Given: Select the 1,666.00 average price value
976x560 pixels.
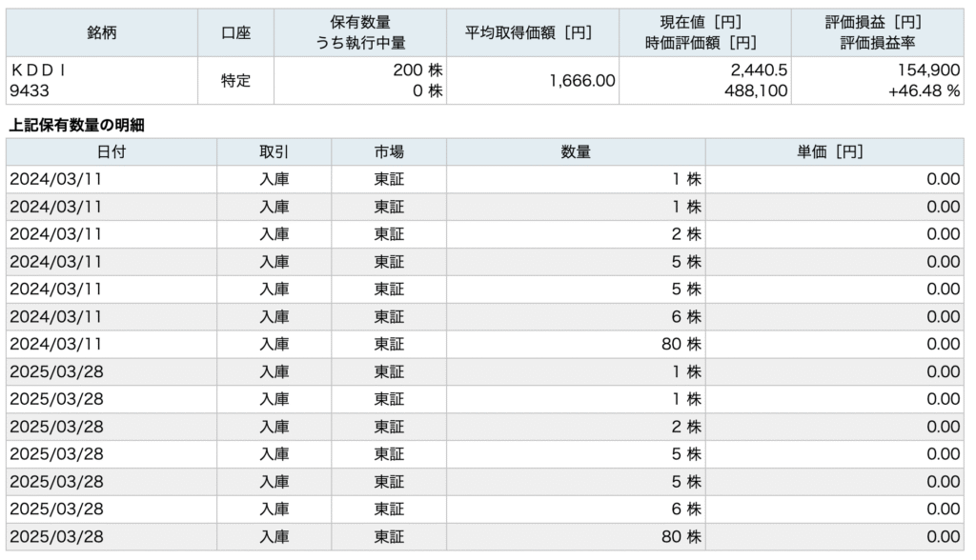Looking at the screenshot, I should [x=582, y=80].
